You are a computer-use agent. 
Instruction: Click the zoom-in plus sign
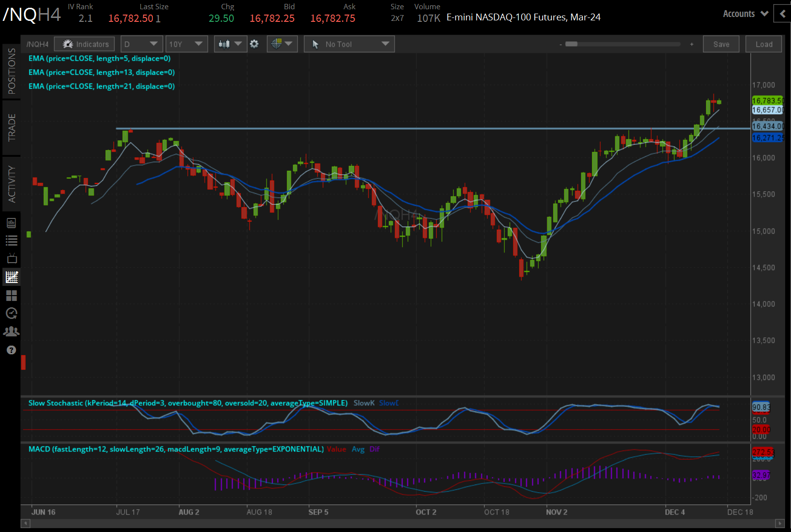point(692,44)
